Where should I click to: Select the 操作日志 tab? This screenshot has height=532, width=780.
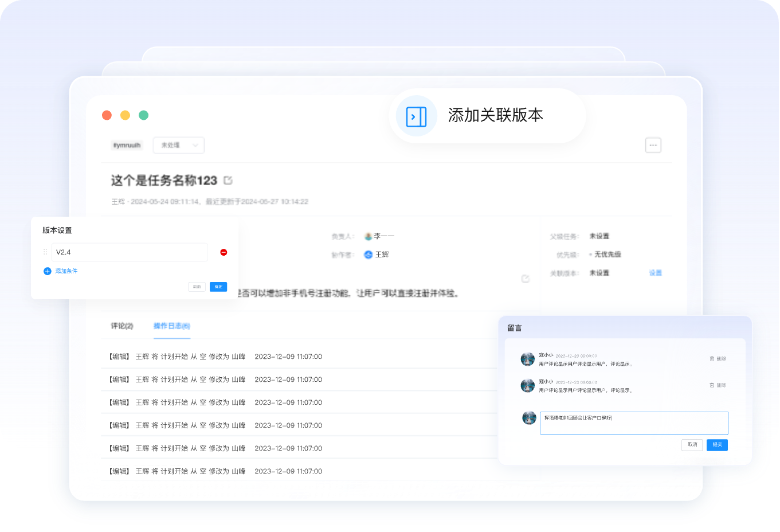pos(171,326)
